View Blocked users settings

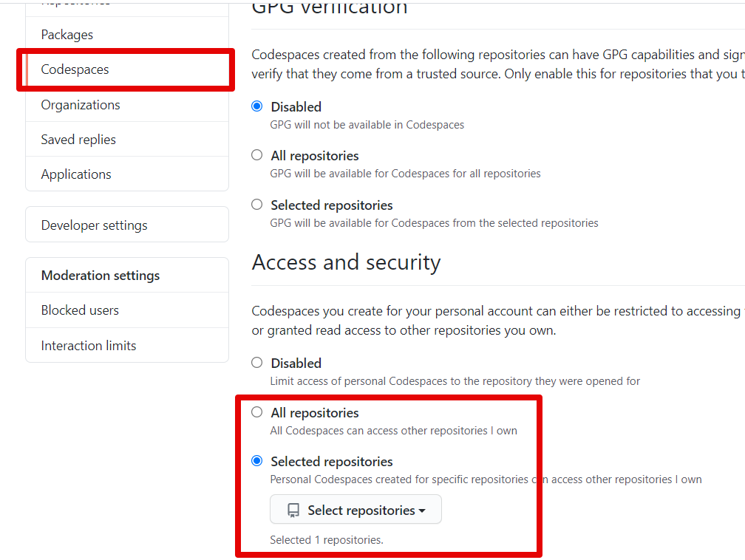[79, 310]
